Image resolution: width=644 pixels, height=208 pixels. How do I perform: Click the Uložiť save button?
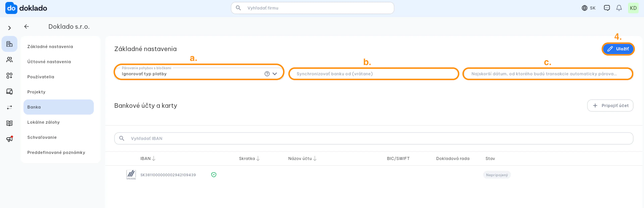click(618, 49)
